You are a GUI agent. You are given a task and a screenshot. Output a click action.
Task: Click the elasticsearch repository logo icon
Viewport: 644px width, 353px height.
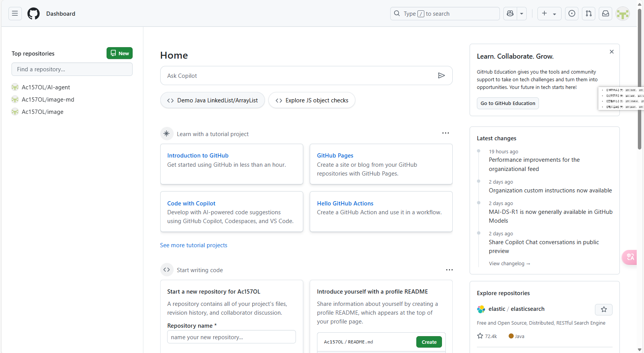tap(481, 309)
